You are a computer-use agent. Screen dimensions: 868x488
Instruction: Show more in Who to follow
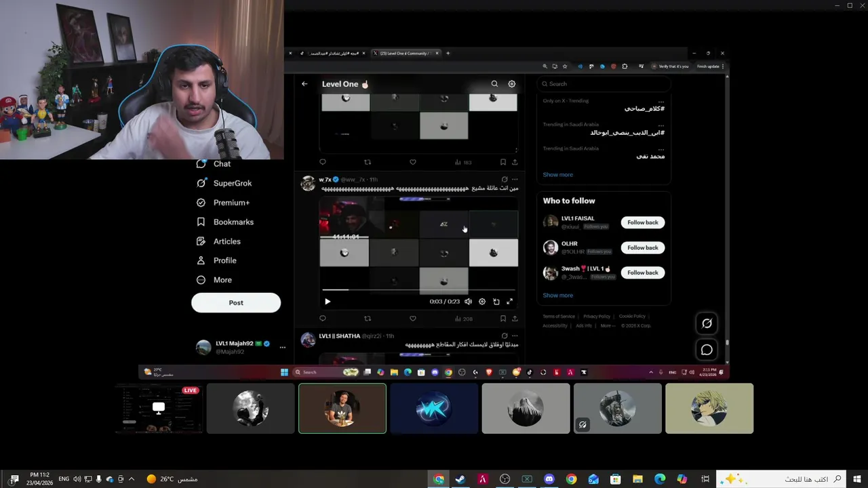click(x=557, y=296)
